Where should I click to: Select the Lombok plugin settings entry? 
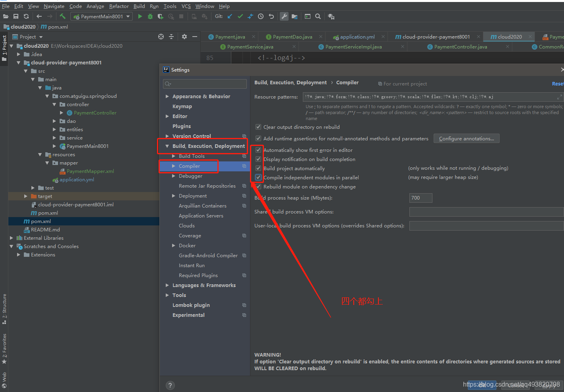(x=191, y=305)
